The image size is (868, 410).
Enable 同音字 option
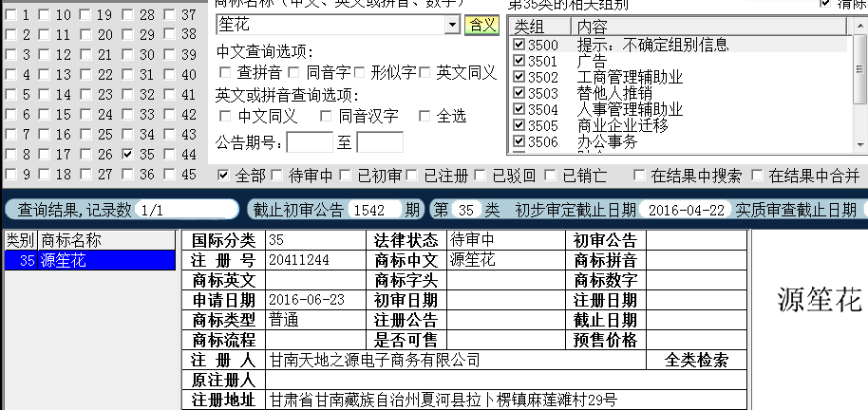(293, 72)
